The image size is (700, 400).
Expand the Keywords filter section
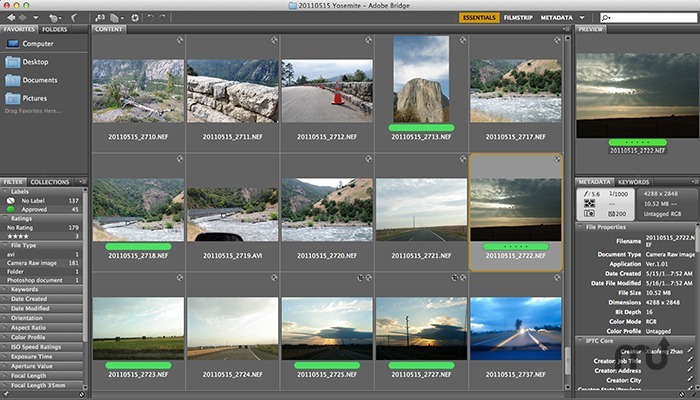pos(6,289)
